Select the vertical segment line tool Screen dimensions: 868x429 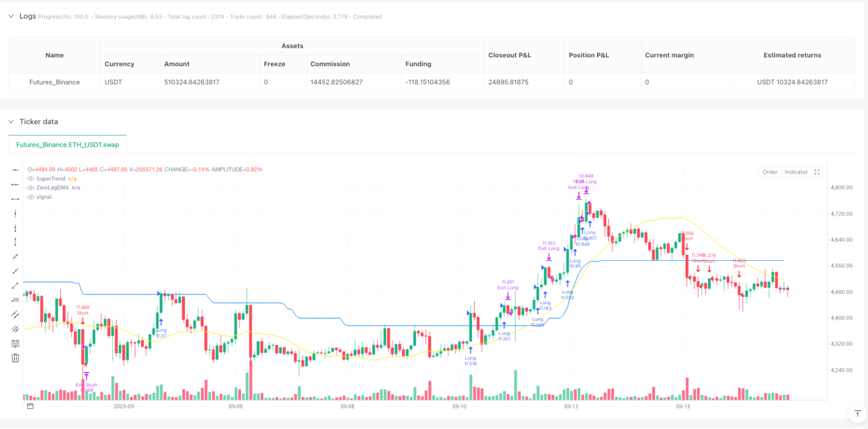point(15,242)
